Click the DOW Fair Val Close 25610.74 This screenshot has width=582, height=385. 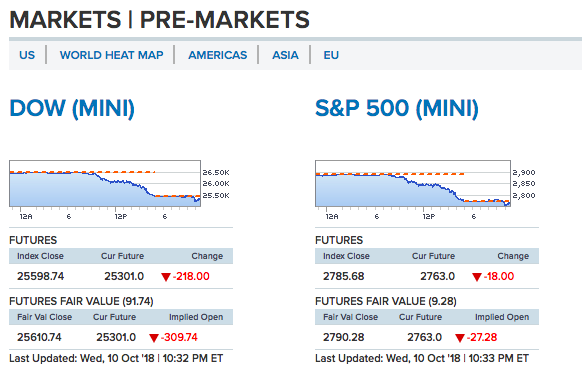pyautogui.click(x=39, y=337)
